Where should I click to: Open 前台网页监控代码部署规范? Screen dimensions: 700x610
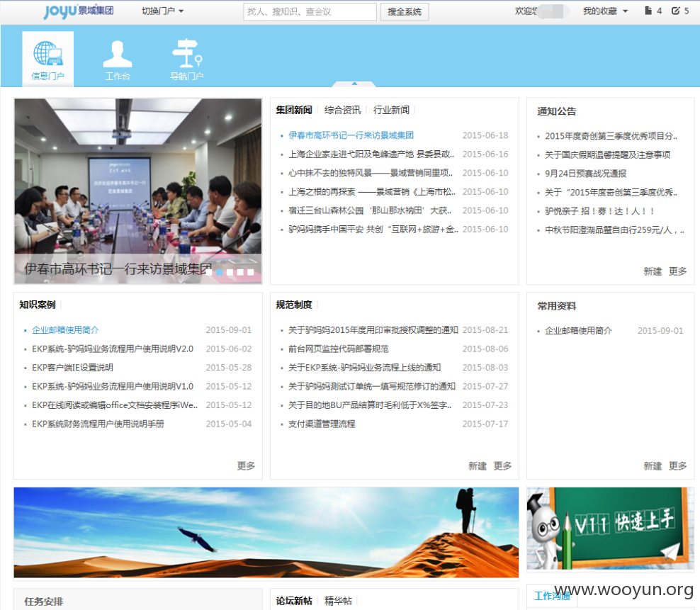click(339, 349)
